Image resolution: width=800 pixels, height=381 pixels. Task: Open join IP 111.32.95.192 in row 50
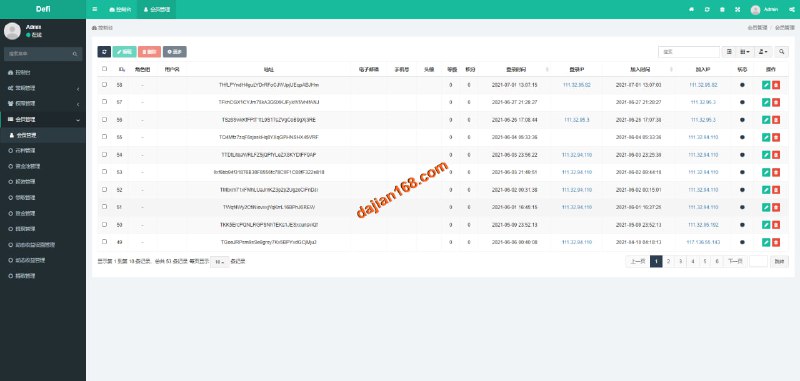coord(703,225)
